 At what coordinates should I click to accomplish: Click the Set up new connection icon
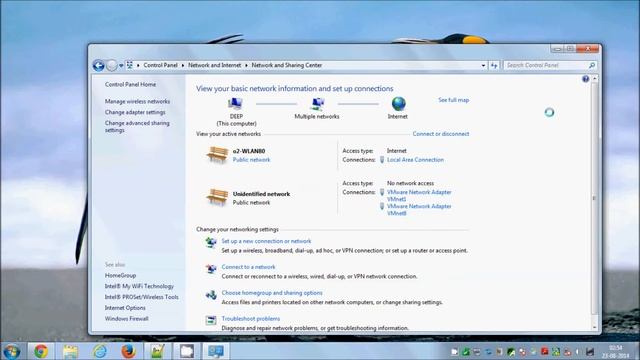pyautogui.click(x=211, y=242)
